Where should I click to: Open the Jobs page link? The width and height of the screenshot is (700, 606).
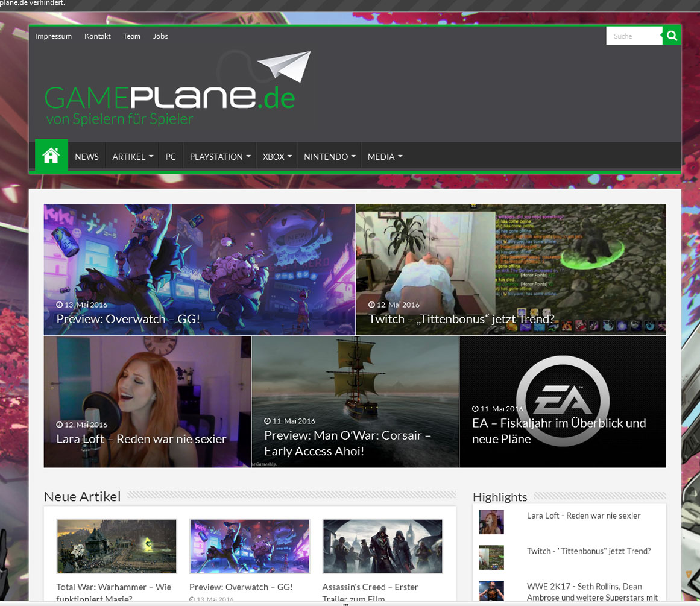(x=160, y=36)
